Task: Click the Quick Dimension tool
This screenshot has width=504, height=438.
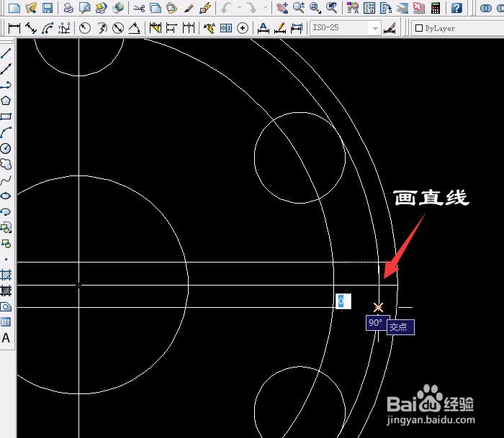Action: point(156,28)
